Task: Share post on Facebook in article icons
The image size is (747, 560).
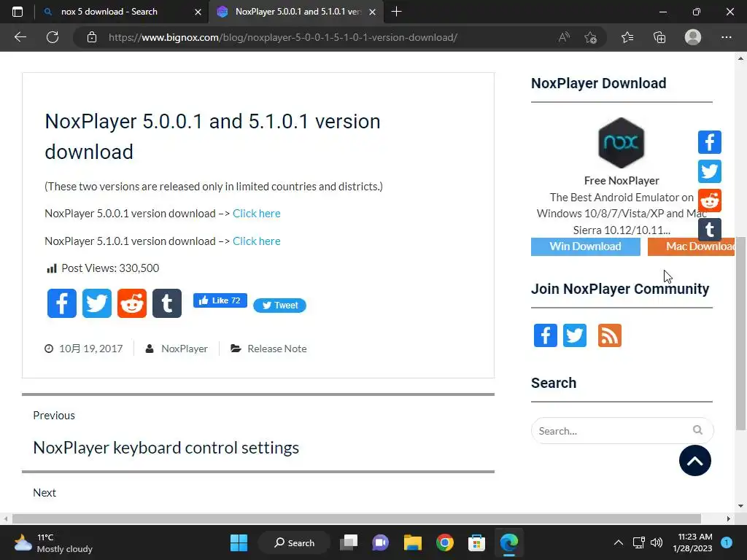Action: pos(62,303)
